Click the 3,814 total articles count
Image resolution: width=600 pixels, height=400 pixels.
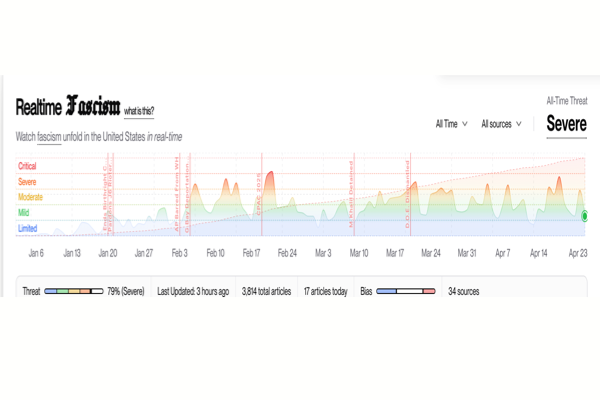click(x=265, y=292)
